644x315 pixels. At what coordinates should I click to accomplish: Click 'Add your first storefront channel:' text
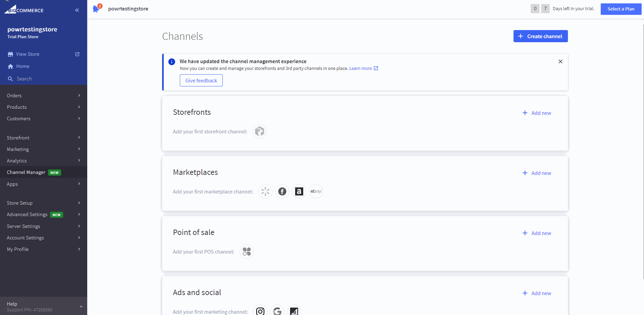(x=210, y=132)
